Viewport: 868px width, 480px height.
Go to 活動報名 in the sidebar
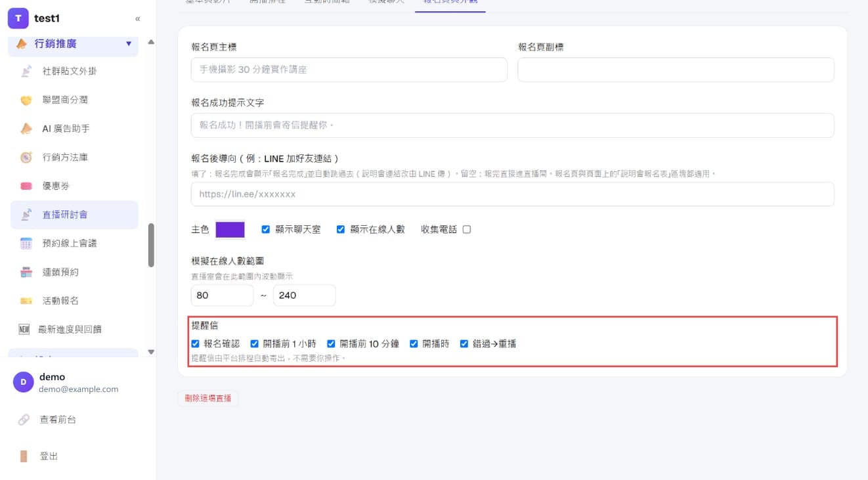click(74, 301)
